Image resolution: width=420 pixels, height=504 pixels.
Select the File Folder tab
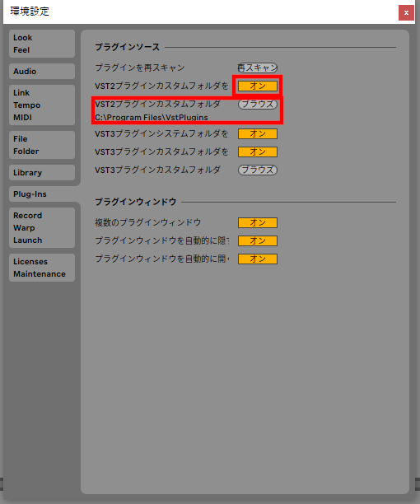point(42,145)
